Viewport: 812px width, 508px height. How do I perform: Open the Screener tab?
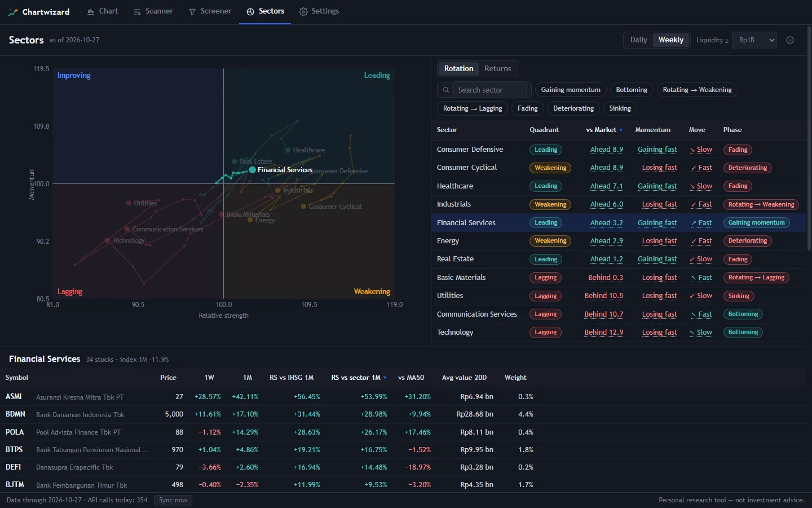click(x=210, y=11)
